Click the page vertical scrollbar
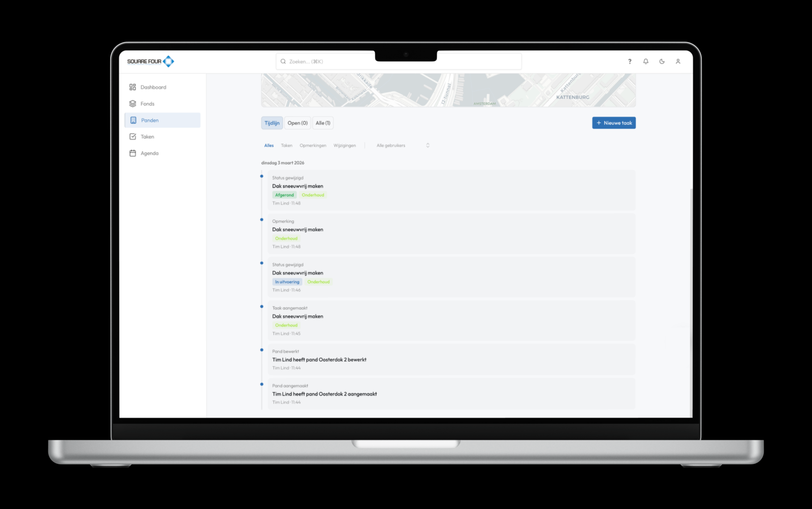The image size is (812, 509). click(691, 303)
